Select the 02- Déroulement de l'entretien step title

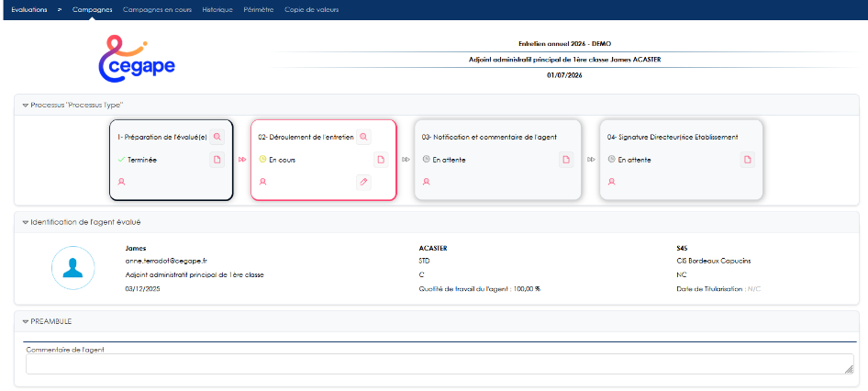306,137
